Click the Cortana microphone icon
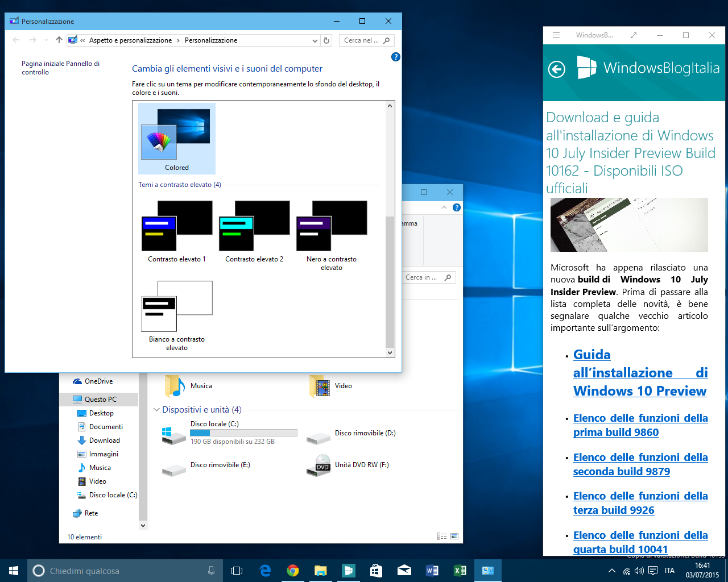 tap(211, 571)
